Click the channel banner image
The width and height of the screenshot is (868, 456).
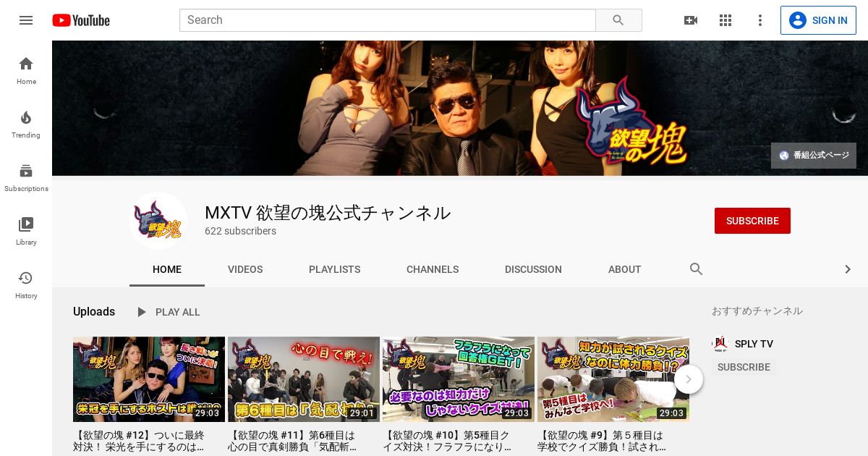click(460, 108)
